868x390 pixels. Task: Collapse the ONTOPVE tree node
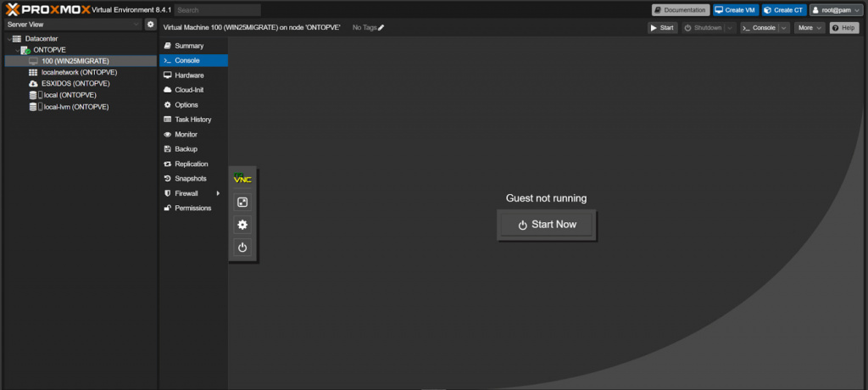(x=17, y=50)
